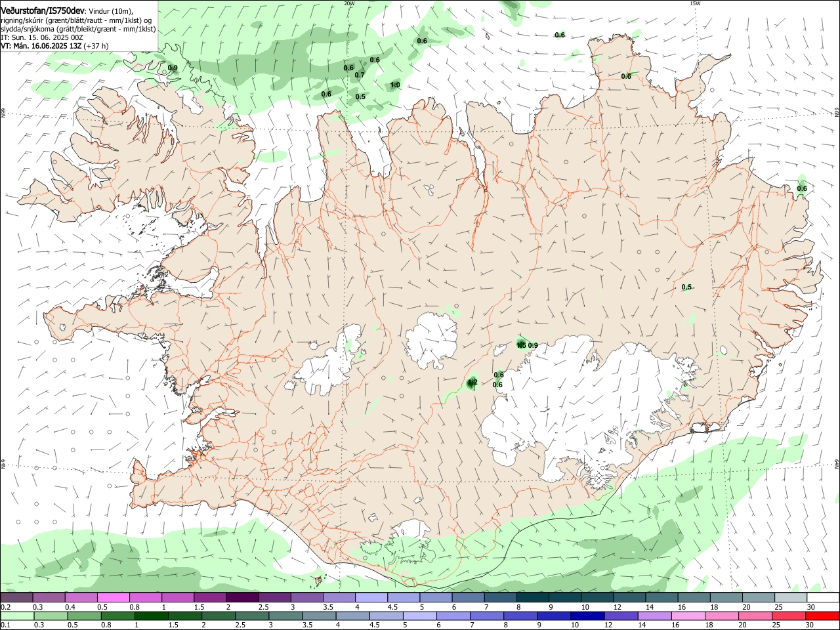Select the white swatch ending the top legend row

[x=822, y=598]
